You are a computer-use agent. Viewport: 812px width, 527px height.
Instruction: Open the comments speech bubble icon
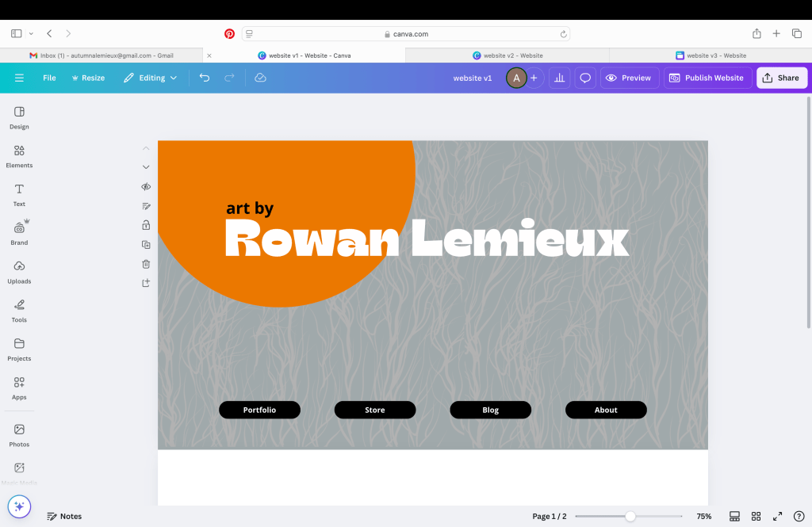tap(585, 78)
